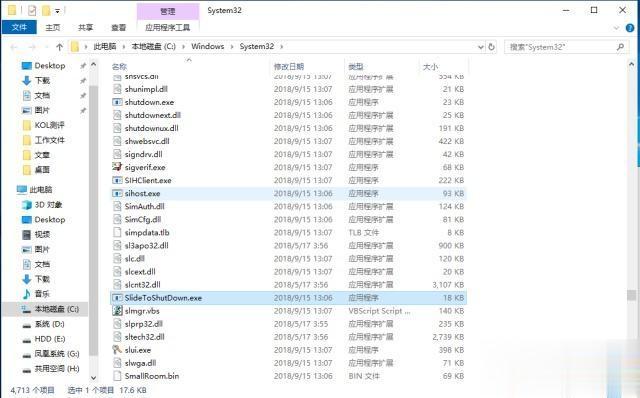Click the search magnifier icon
This screenshot has height=398, width=640.
(x=620, y=47)
